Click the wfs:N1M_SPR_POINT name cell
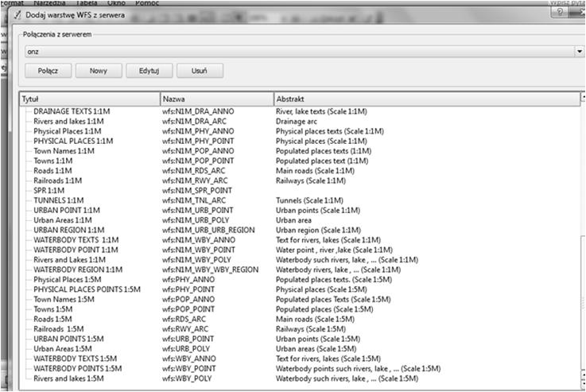586x392 pixels. click(197, 190)
